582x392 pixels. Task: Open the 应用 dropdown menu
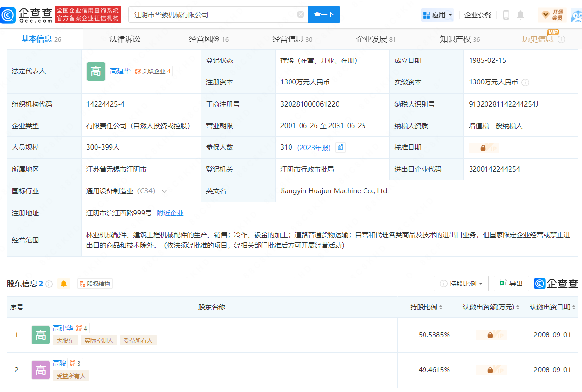click(x=437, y=15)
